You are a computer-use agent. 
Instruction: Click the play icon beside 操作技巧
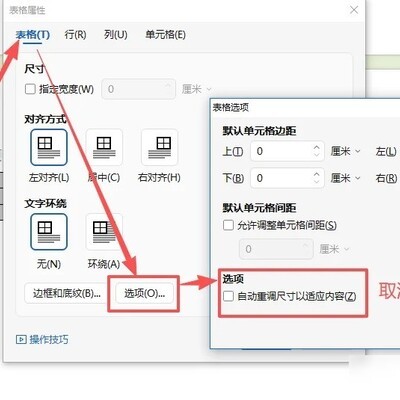point(21,340)
